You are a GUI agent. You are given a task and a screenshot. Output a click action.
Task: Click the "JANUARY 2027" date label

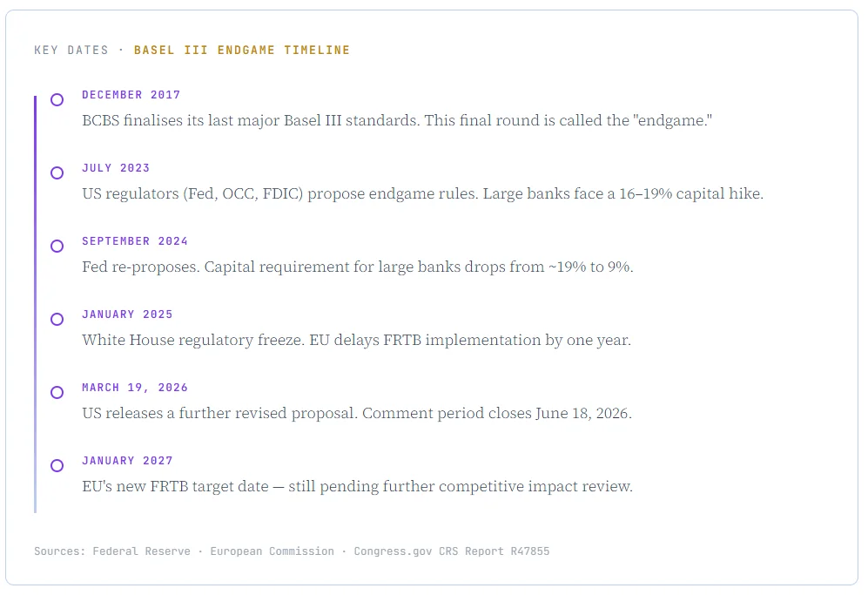(127, 461)
